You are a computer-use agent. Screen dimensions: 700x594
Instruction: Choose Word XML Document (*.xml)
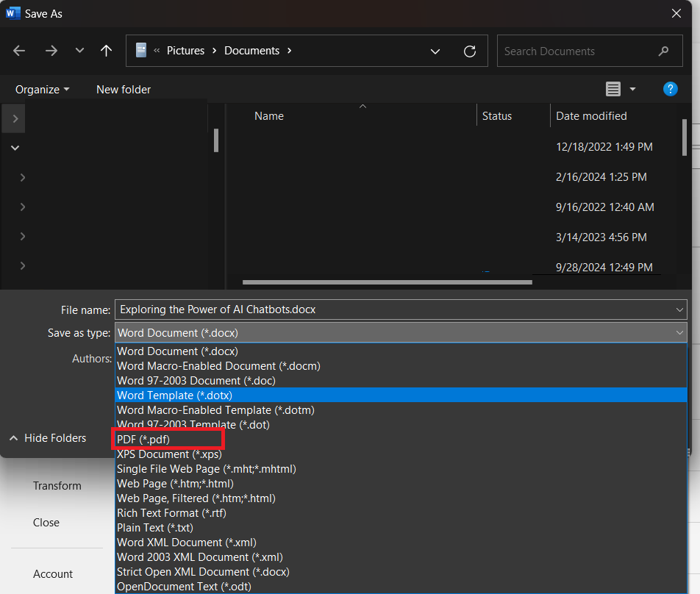tap(401, 543)
